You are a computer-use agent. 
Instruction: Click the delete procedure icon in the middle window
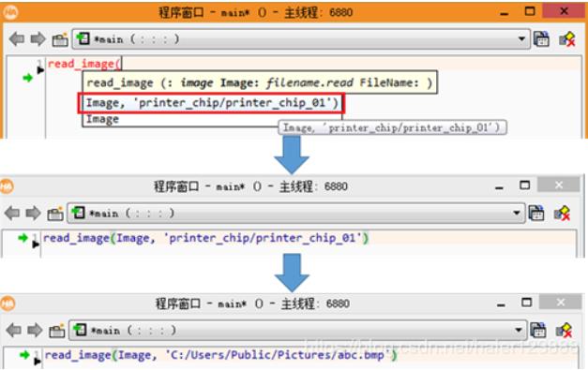click(562, 213)
